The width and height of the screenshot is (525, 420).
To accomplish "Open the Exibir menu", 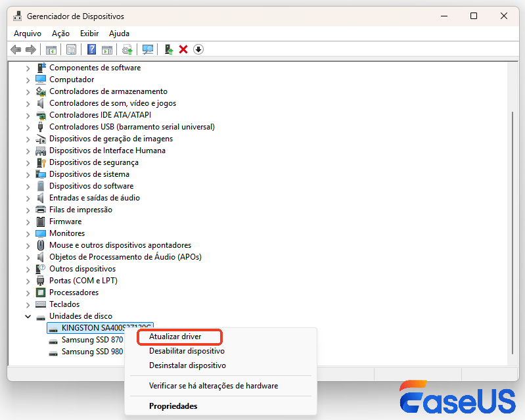I will tap(89, 34).
